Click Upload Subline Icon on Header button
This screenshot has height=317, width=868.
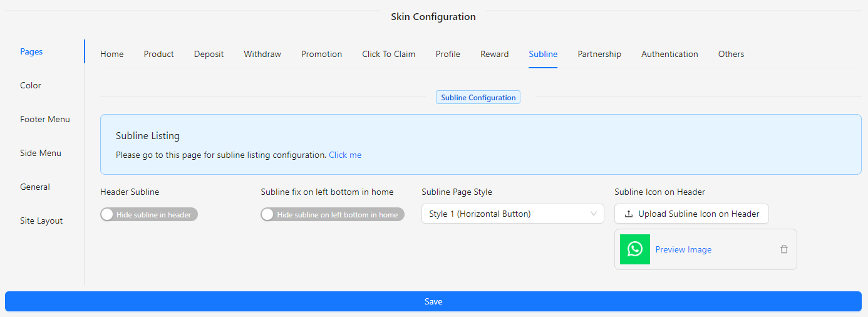point(691,214)
